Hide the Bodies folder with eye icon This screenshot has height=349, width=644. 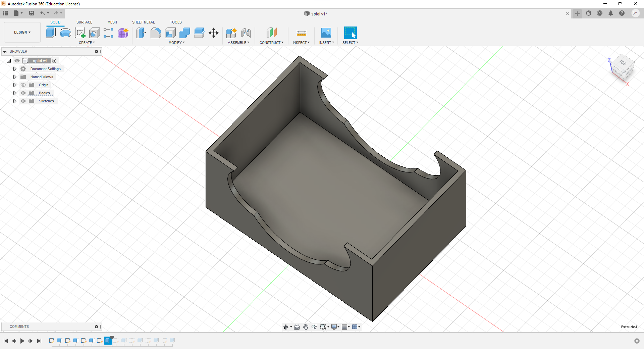pyautogui.click(x=23, y=93)
